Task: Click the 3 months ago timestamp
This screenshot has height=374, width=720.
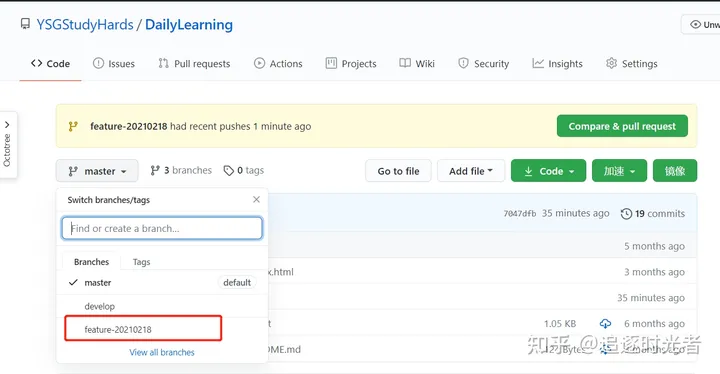Action: pyautogui.click(x=654, y=272)
